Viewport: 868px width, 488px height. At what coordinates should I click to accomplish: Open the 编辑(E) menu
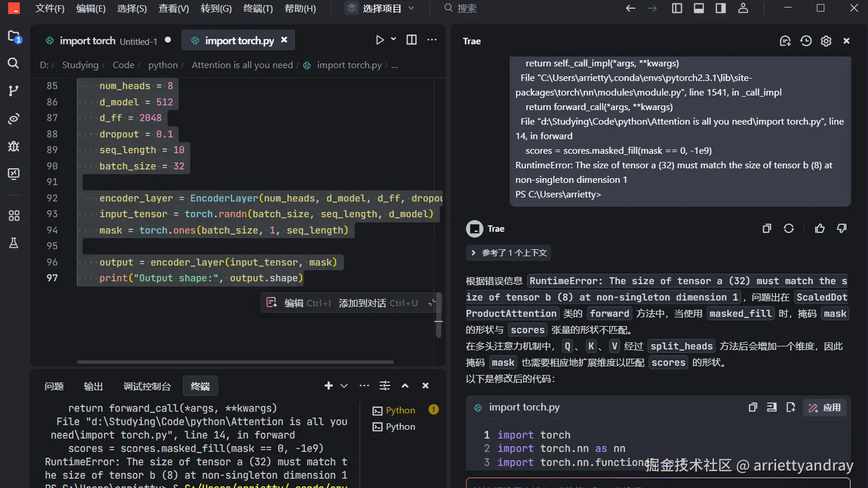[x=91, y=8]
